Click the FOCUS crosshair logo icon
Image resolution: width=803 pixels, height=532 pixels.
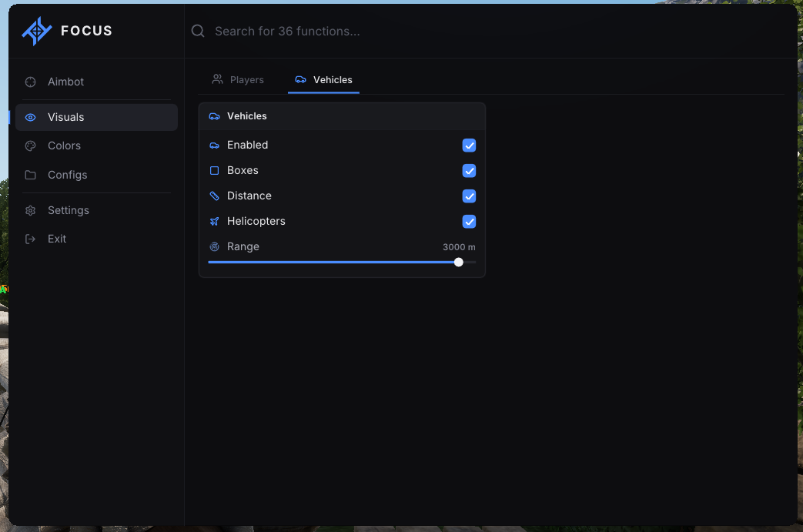click(36, 31)
